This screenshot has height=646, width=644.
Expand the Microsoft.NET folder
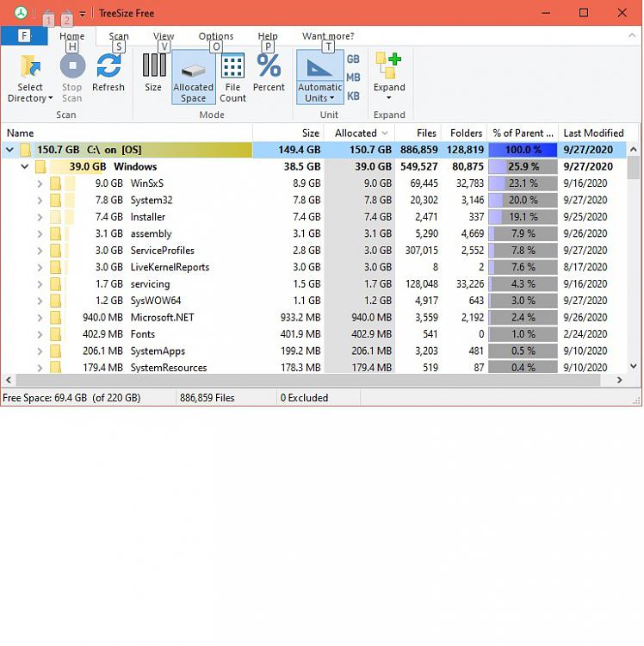[x=40, y=318]
